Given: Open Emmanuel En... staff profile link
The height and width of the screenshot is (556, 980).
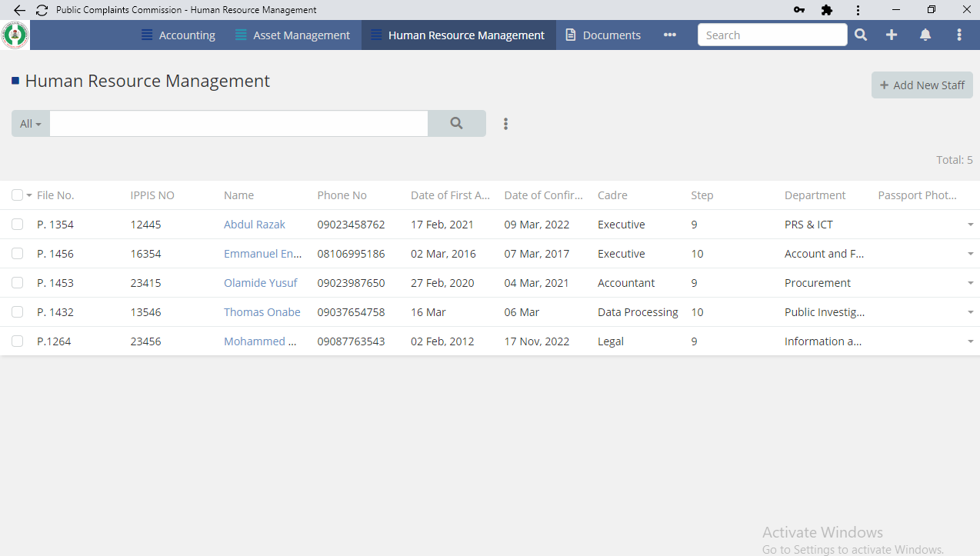Looking at the screenshot, I should [263, 253].
